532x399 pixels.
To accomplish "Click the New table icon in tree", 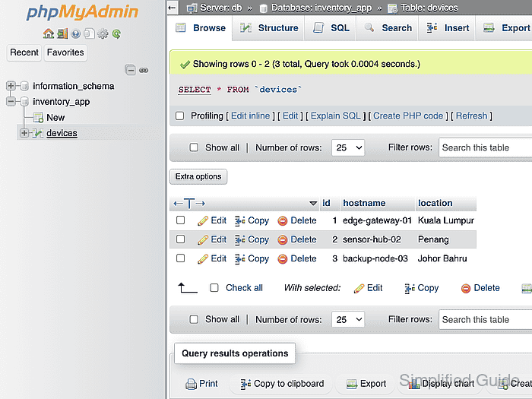I will [x=38, y=118].
